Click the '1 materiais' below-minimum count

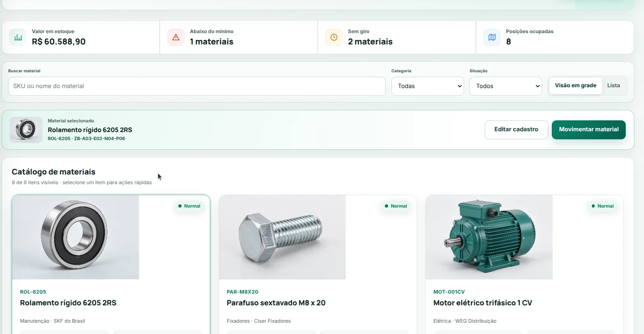[x=211, y=42]
